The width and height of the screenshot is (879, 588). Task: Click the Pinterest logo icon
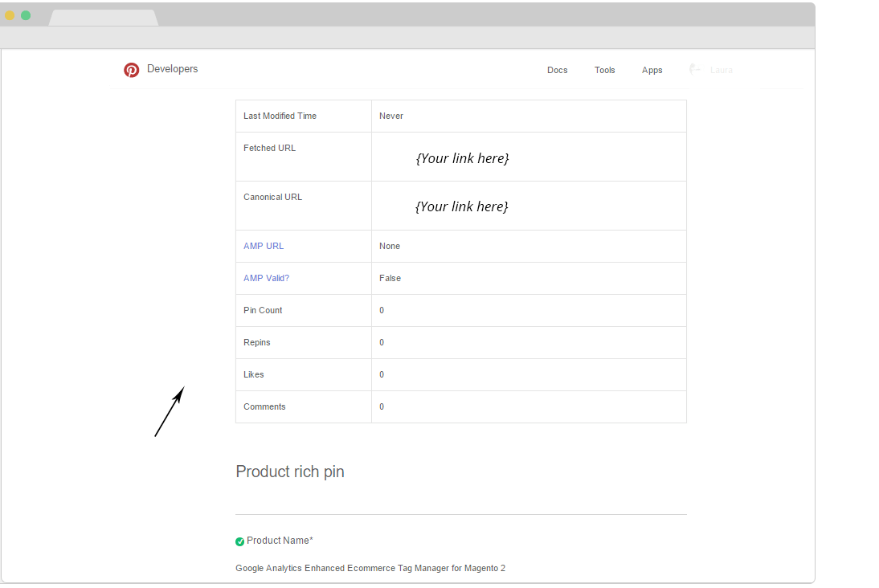[131, 70]
